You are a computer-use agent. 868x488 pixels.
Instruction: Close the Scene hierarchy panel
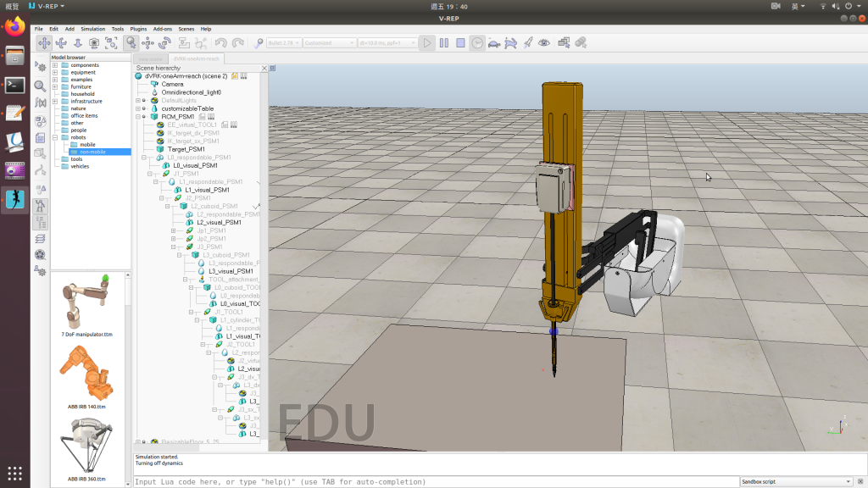pyautogui.click(x=264, y=68)
